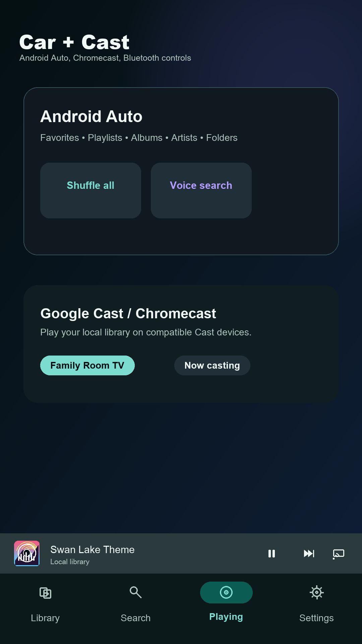Go to the Settings tab label
362x644 pixels.
[317, 618]
